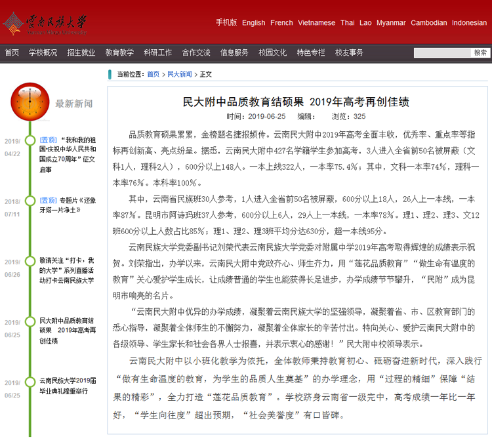The image size is (492, 448).
Task: Open the 信息服务 menu
Action: [x=234, y=52]
